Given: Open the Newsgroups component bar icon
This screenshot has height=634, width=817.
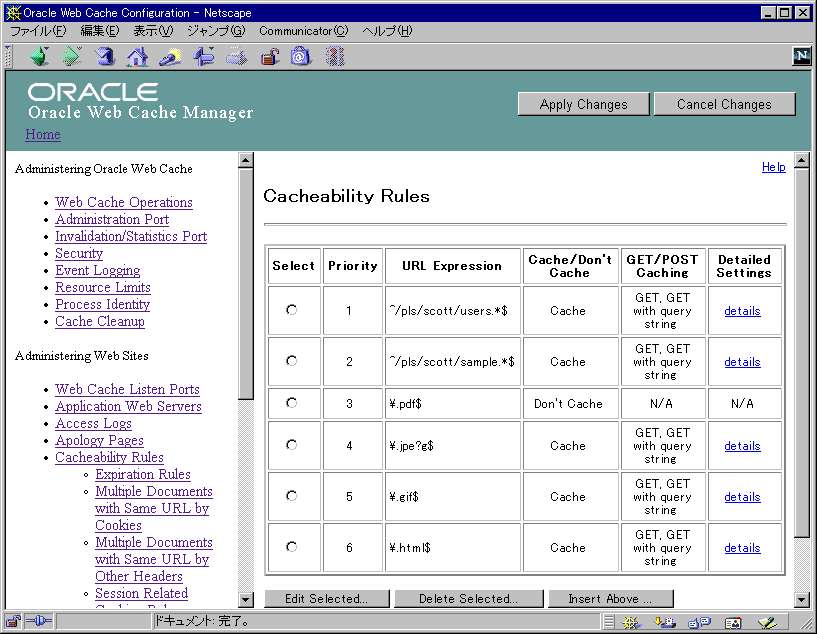Looking at the screenshot, I should point(699,622).
